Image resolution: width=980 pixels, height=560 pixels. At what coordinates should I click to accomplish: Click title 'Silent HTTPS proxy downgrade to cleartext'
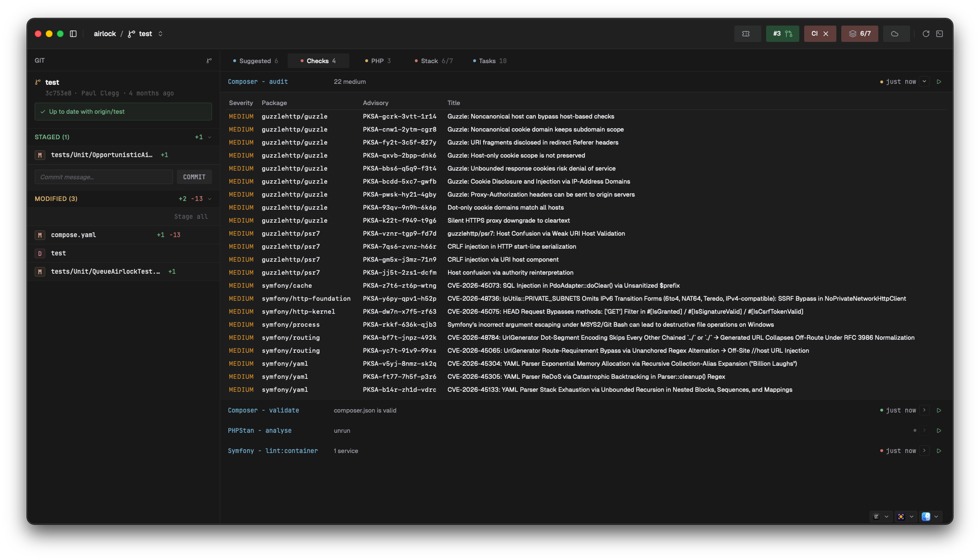508,221
